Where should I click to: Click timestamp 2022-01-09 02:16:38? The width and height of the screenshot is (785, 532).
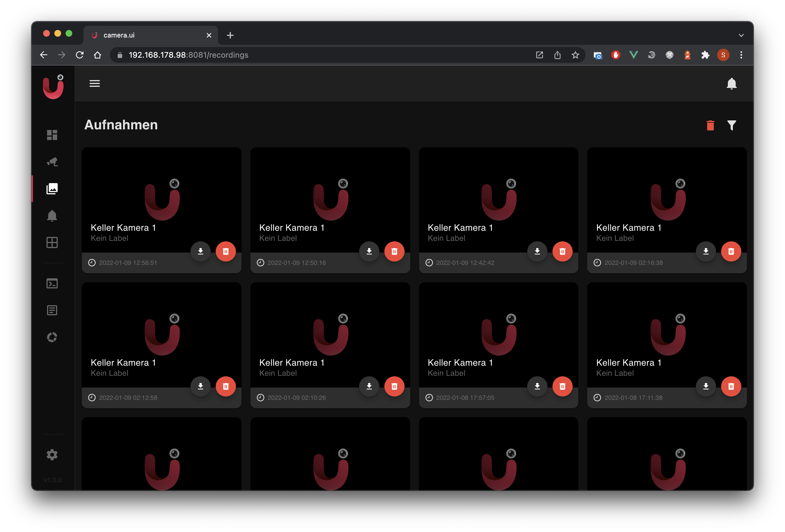[x=633, y=263]
